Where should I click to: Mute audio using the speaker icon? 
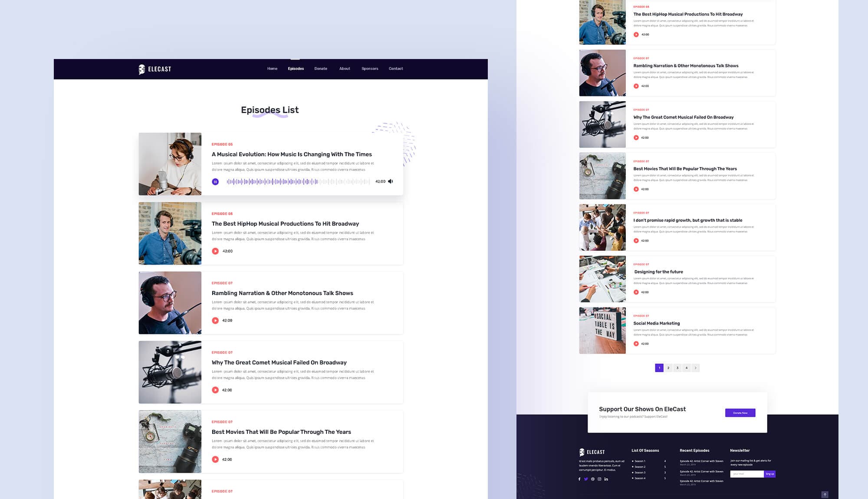pyautogui.click(x=391, y=181)
